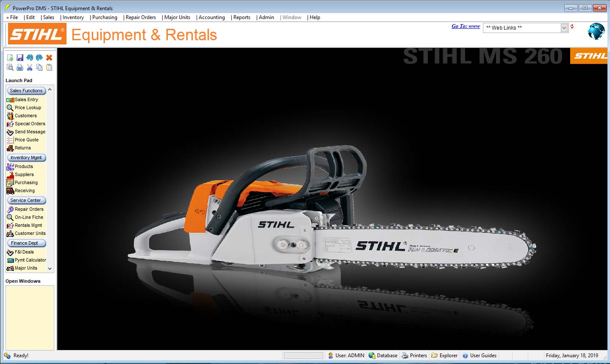Click Database in the status bar
The height and width of the screenshot is (364, 610).
click(x=383, y=356)
